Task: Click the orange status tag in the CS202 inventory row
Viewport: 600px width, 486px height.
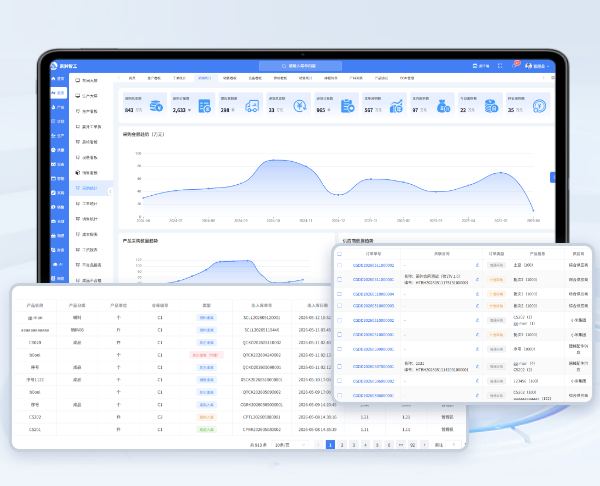Action: (206, 417)
